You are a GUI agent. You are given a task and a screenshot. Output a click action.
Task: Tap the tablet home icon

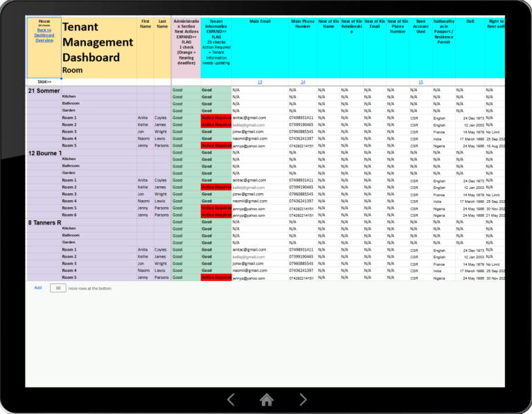pos(267,399)
